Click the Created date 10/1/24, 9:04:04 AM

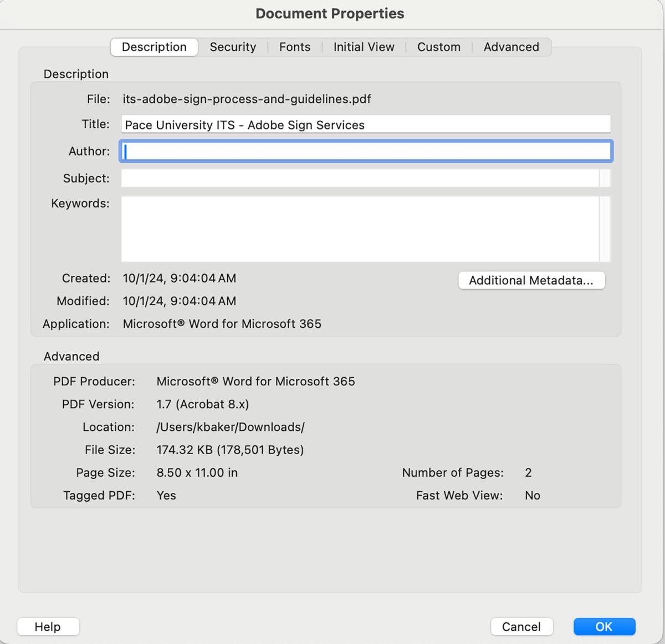pos(180,278)
